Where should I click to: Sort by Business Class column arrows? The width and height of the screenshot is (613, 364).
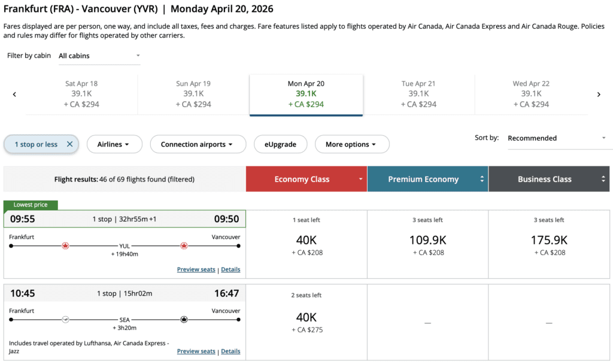point(603,179)
